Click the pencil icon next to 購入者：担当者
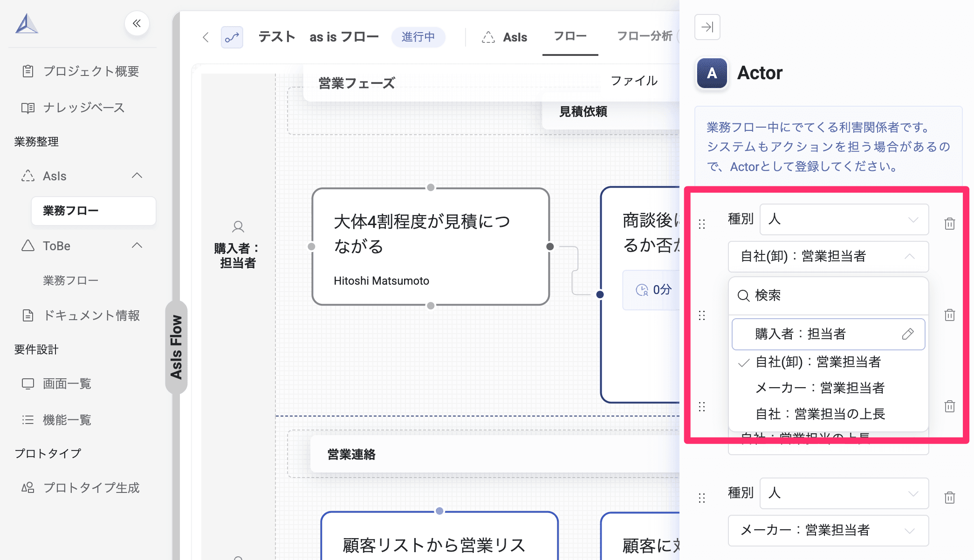The width and height of the screenshot is (974, 560). click(907, 334)
